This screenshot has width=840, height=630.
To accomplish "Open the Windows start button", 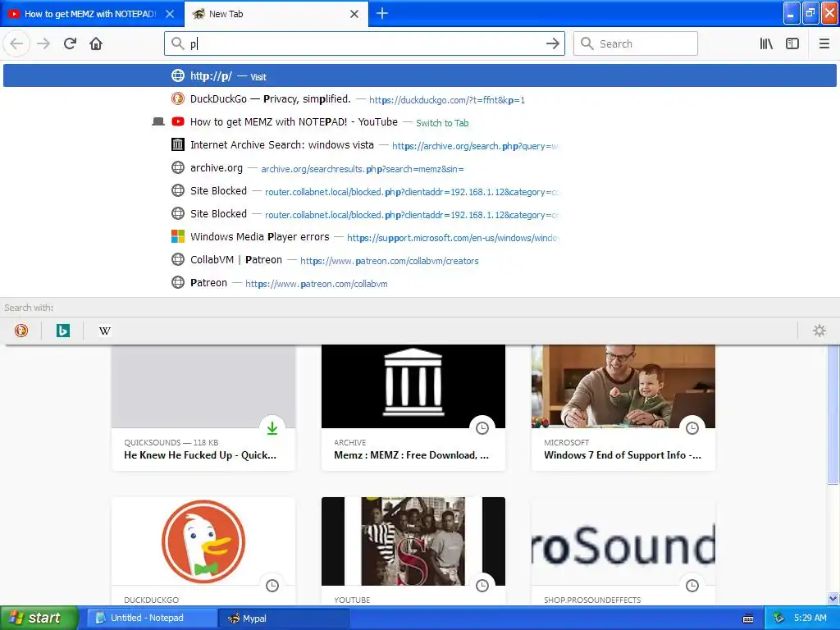I will pyautogui.click(x=39, y=619).
